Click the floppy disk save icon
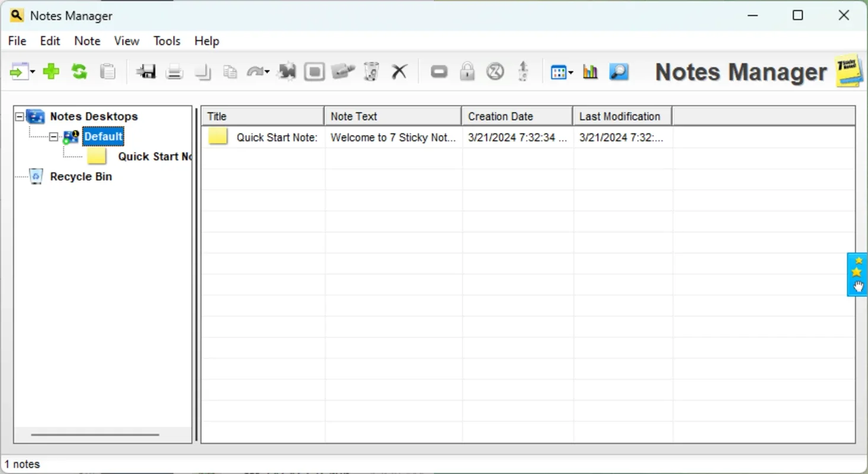This screenshot has height=474, width=868. [145, 72]
